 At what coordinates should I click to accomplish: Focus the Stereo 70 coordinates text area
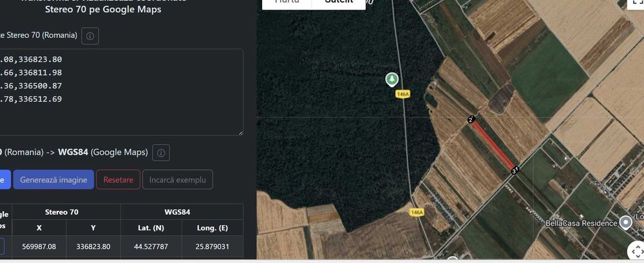pyautogui.click(x=121, y=92)
